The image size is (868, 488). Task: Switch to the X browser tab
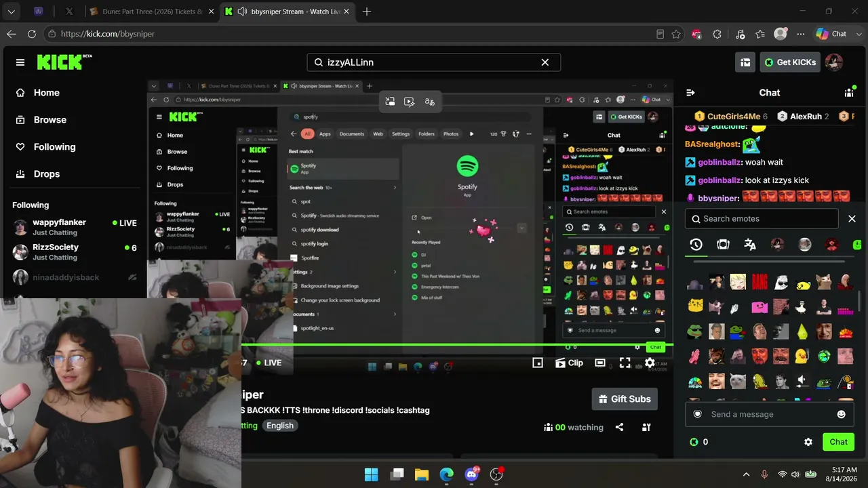(x=69, y=12)
